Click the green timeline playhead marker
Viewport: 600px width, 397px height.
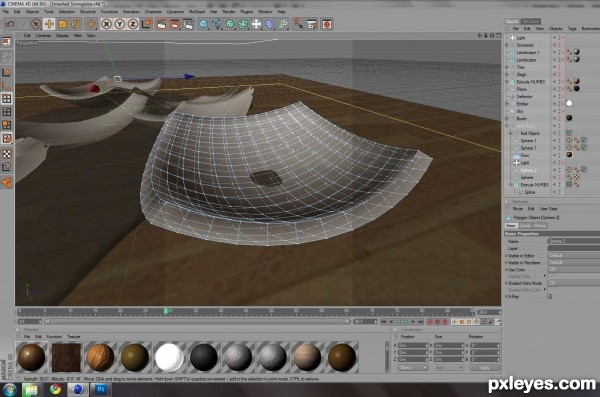[x=166, y=311]
